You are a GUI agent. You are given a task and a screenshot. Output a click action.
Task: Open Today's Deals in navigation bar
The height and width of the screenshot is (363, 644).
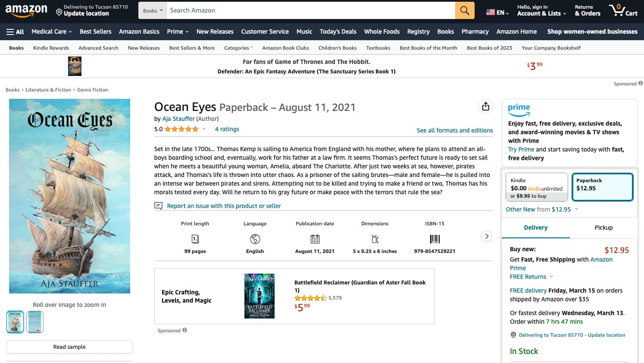coord(338,32)
